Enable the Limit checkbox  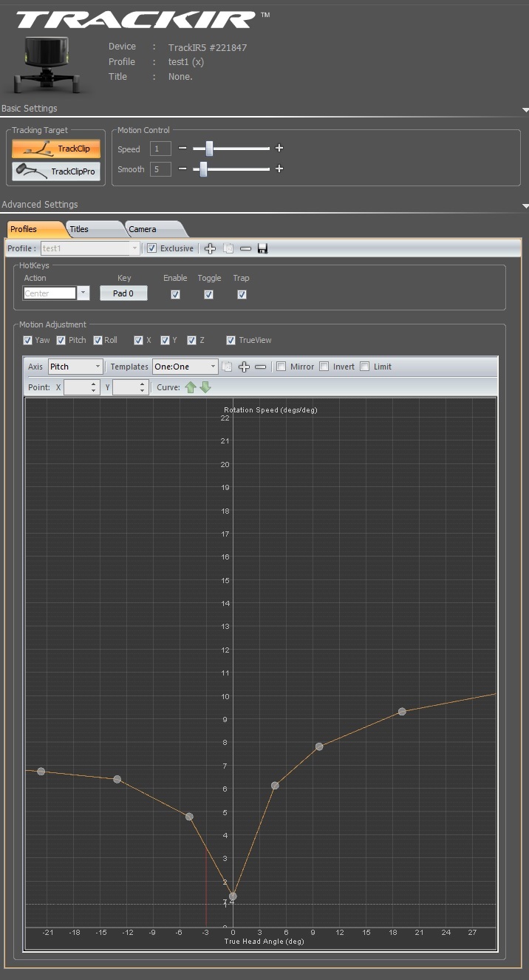click(x=364, y=367)
